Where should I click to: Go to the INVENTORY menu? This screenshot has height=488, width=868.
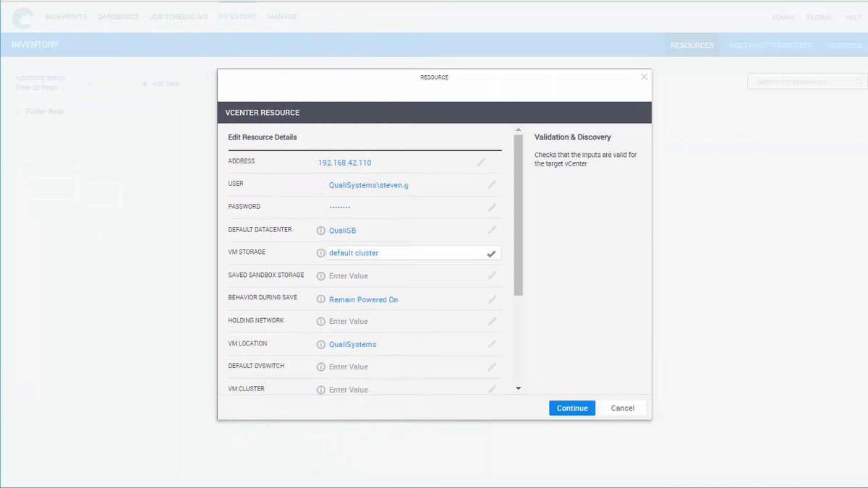coord(237,17)
